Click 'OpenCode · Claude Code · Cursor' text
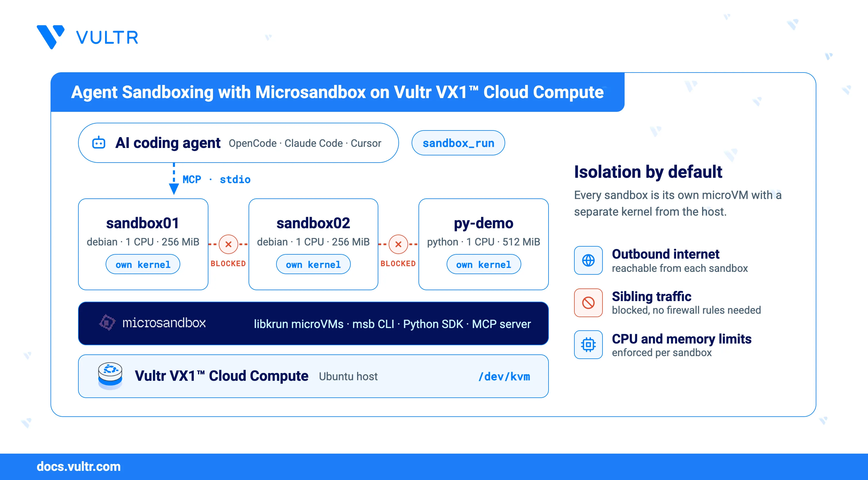 pyautogui.click(x=305, y=143)
